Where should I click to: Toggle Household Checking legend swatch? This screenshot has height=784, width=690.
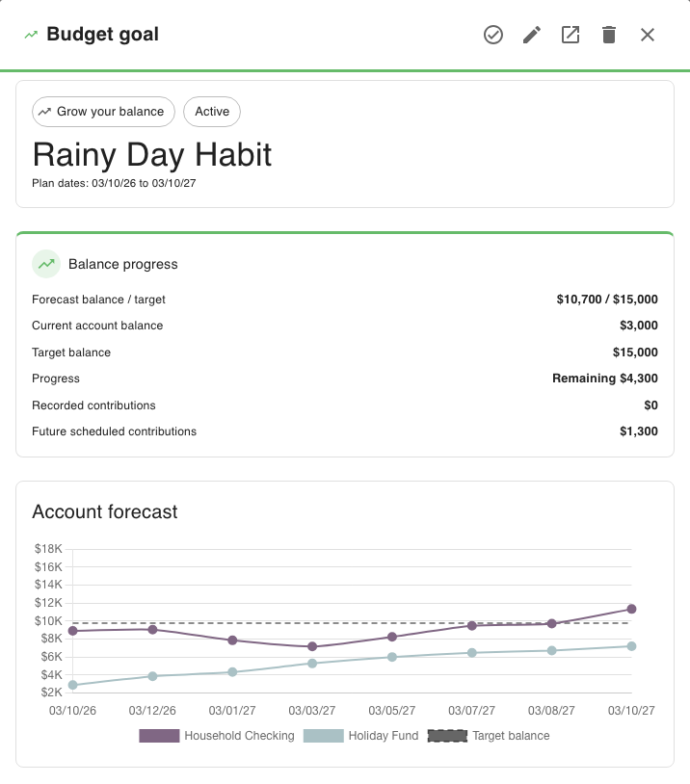click(159, 736)
